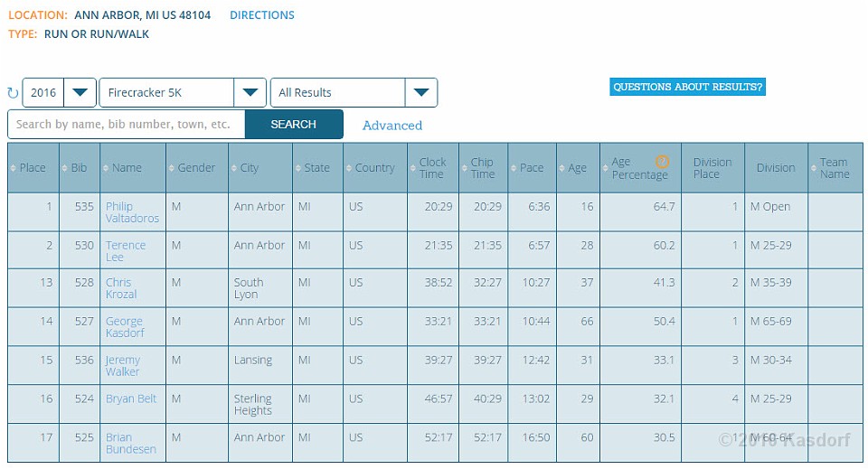Click Questions About Results button
This screenshot has width=868, height=469.
pyautogui.click(x=687, y=88)
